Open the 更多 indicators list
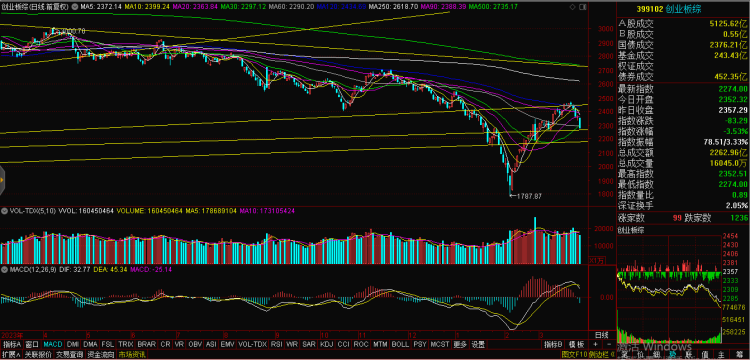 point(460,344)
